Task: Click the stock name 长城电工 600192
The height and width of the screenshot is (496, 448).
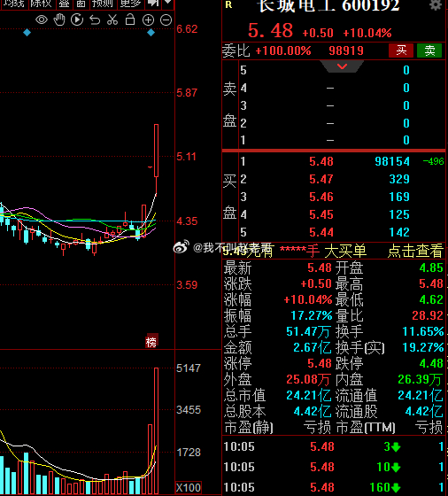Action: [x=328, y=5]
